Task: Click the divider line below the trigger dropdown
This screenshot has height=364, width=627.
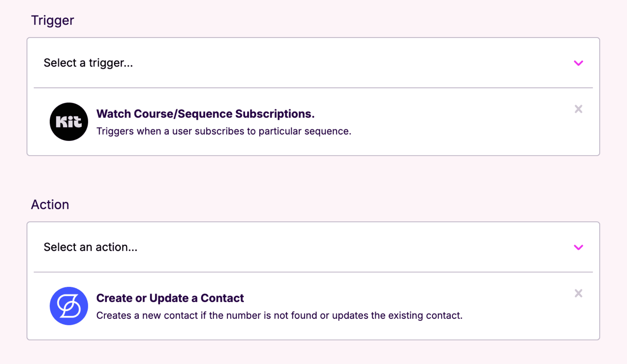Action: (x=313, y=88)
